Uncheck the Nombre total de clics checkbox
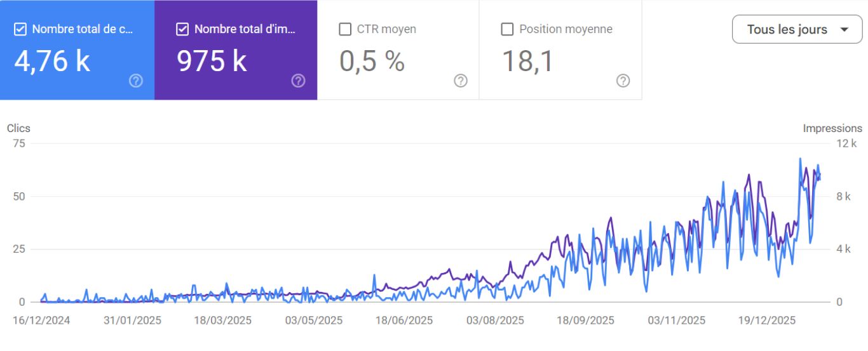Image resolution: width=868 pixels, height=351 pixels. [20, 29]
